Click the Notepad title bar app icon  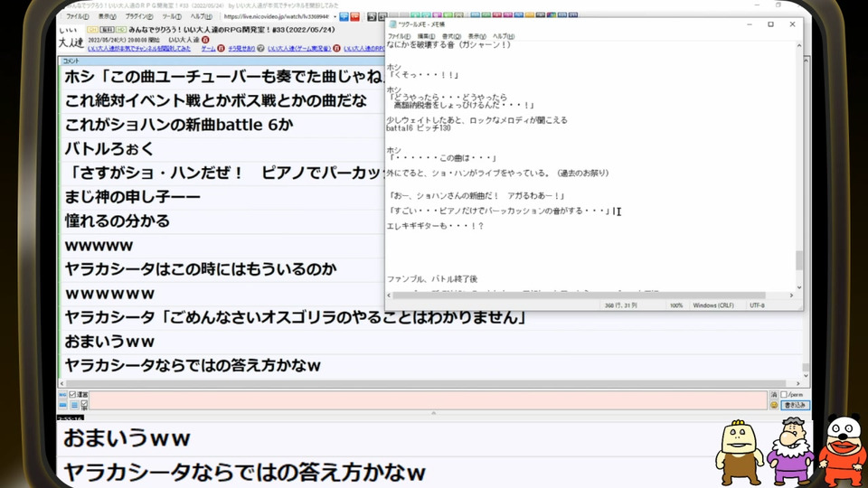click(x=393, y=24)
